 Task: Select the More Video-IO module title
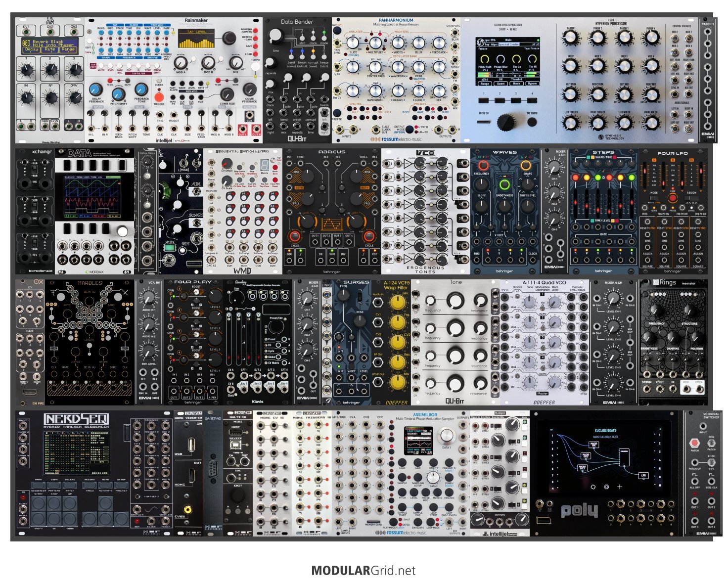coord(189,418)
